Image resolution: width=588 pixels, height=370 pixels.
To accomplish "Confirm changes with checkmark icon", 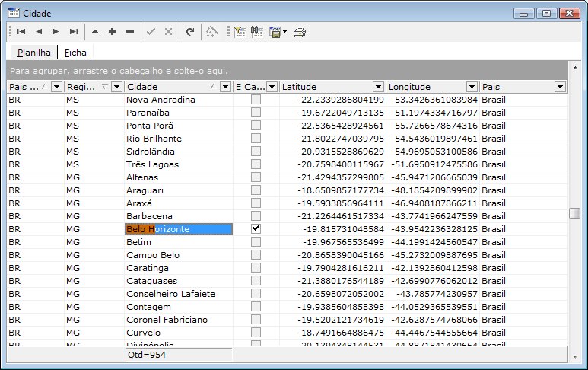I will (x=151, y=32).
